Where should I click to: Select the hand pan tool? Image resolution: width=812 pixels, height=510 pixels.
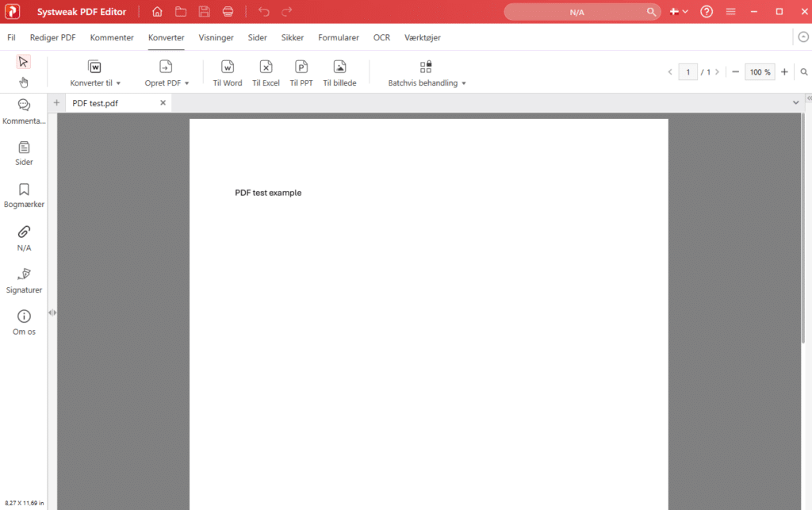pos(23,82)
